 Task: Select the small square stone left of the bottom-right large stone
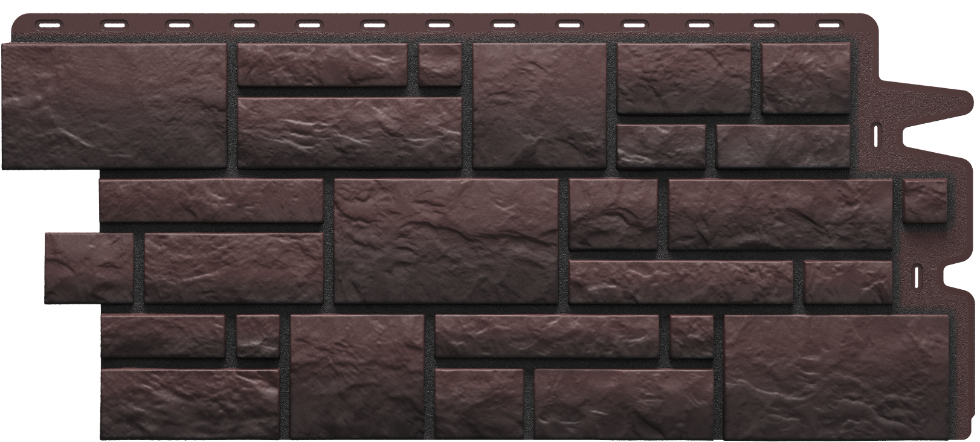coord(691,336)
